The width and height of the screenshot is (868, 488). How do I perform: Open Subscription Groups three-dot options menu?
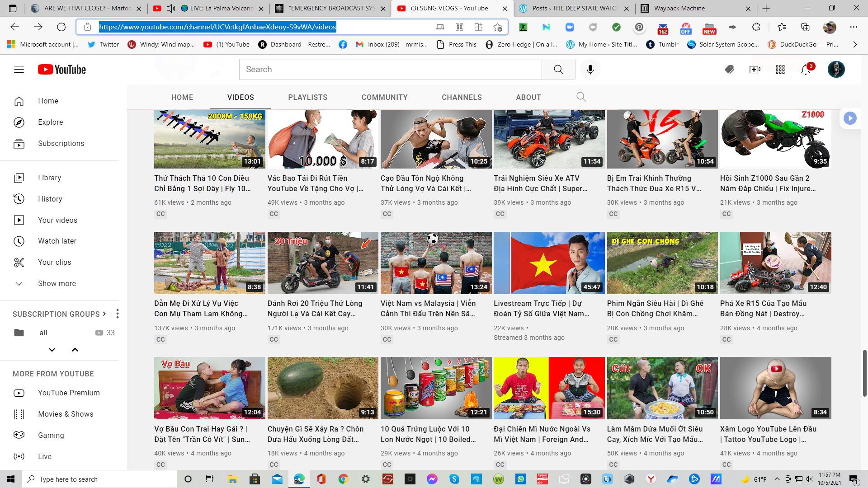pyautogui.click(x=117, y=314)
